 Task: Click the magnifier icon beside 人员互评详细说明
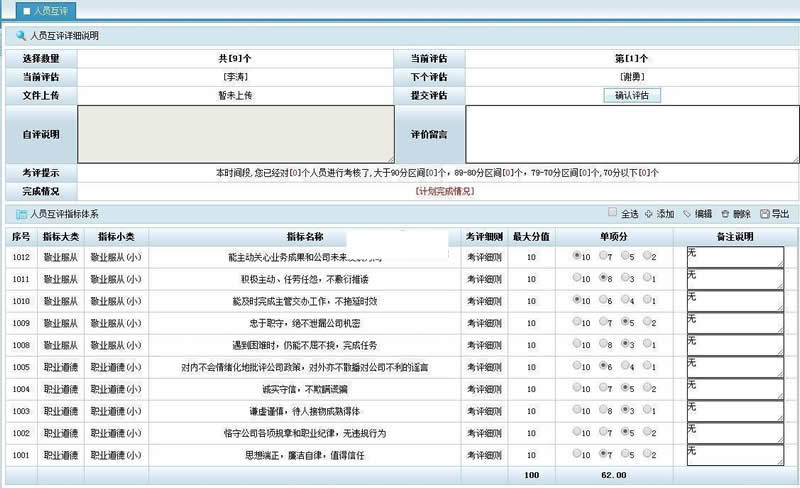(x=21, y=36)
